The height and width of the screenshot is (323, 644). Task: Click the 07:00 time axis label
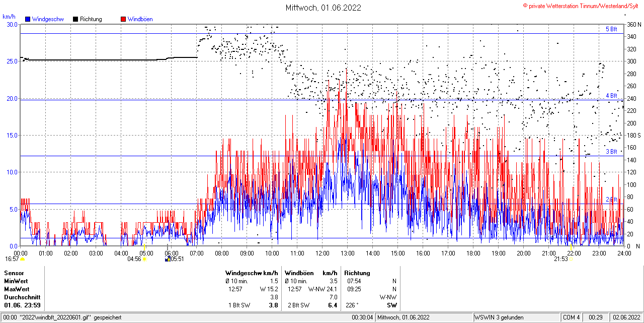tap(197, 253)
